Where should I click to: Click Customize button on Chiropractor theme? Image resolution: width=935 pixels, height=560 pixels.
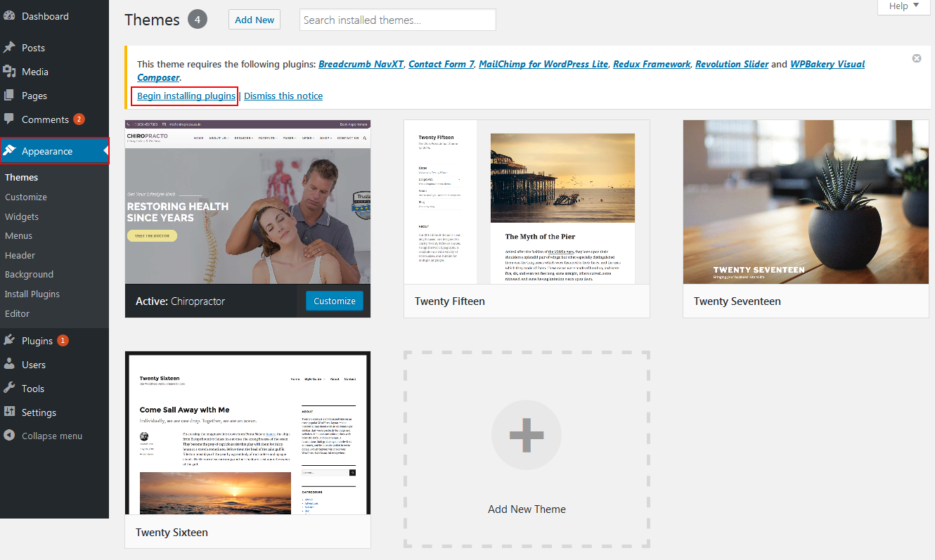[335, 301]
